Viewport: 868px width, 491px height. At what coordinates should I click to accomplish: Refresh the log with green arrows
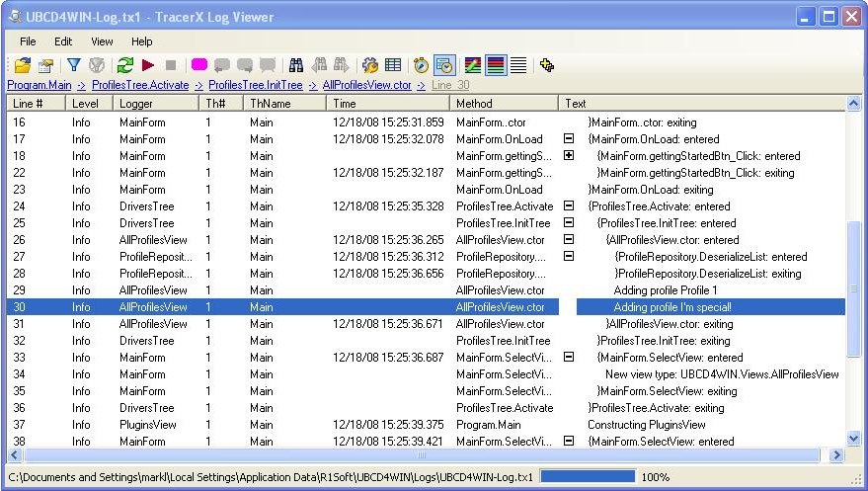click(125, 65)
